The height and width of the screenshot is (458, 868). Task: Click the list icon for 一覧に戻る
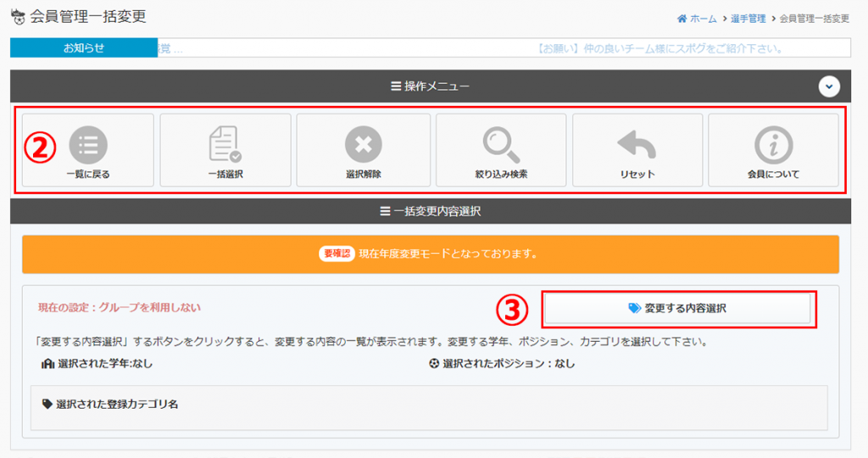88,144
